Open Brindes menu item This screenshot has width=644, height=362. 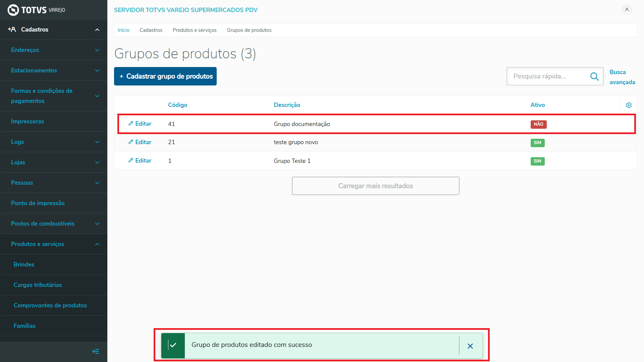point(24,264)
